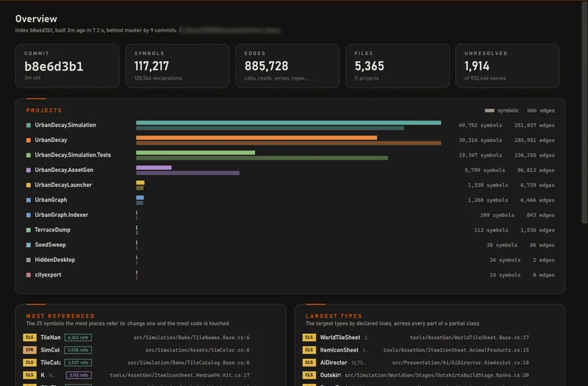Viewport: 588px width, 386px height.
Task: Click the 6,263 refs badge
Action: (x=78, y=337)
